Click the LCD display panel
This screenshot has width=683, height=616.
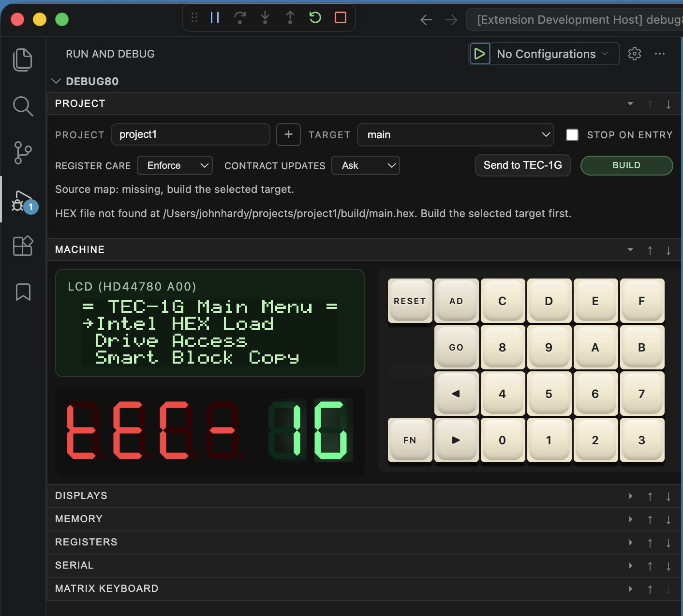click(210, 323)
